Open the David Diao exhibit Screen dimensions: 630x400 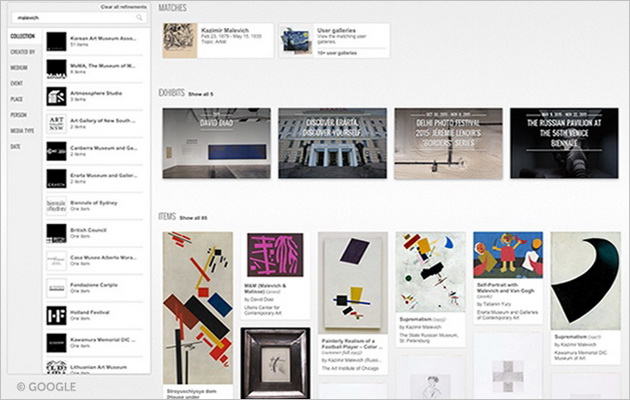217,143
